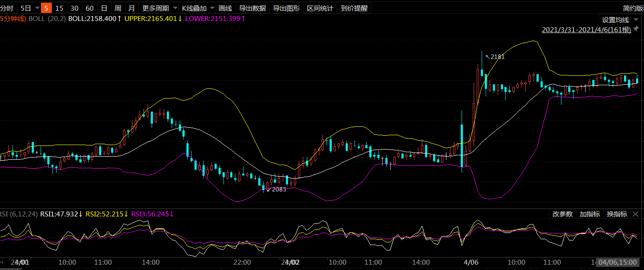
Task: Switch to 60-minute candlestick period
Action: 90,8
